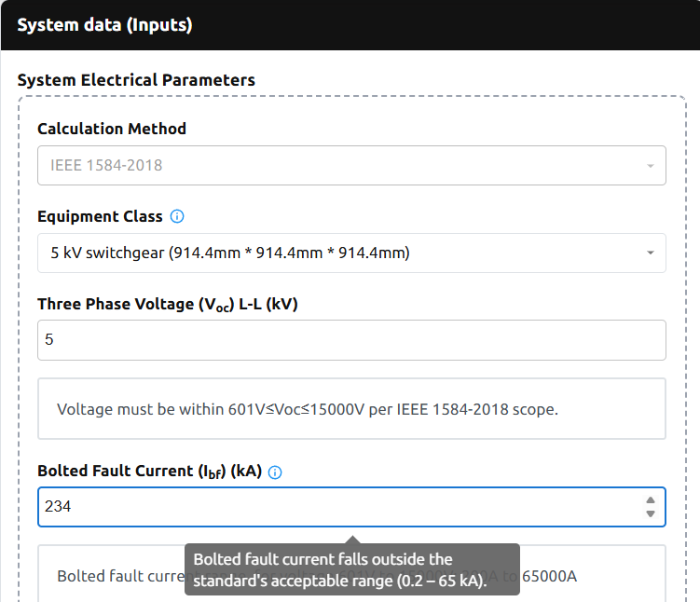
Task: Click the System data (Inputs) header
Action: (x=104, y=25)
